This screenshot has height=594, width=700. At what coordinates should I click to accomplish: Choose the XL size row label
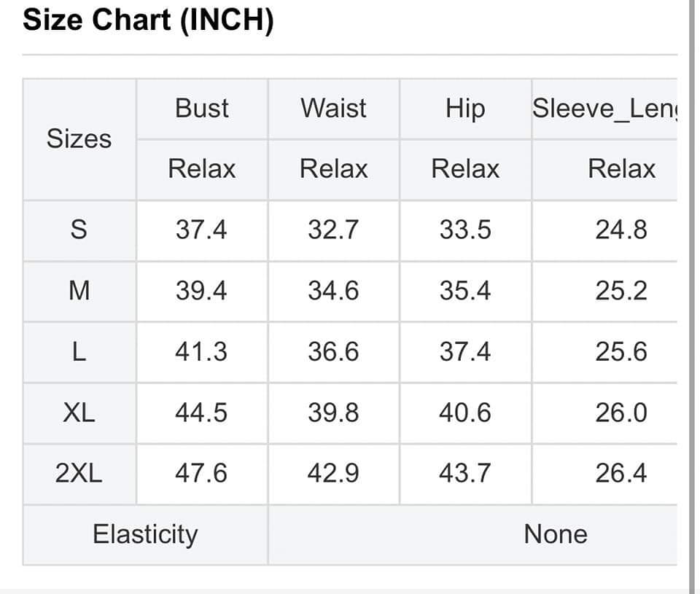pos(79,413)
